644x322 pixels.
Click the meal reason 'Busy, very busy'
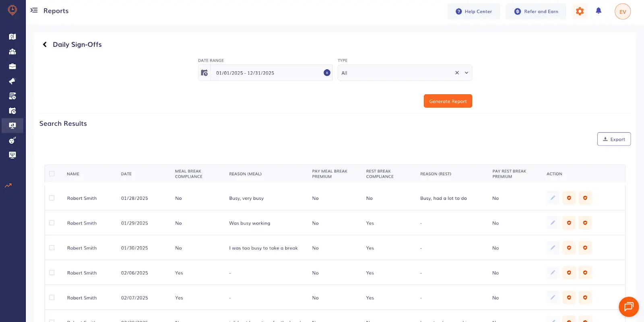click(246, 198)
